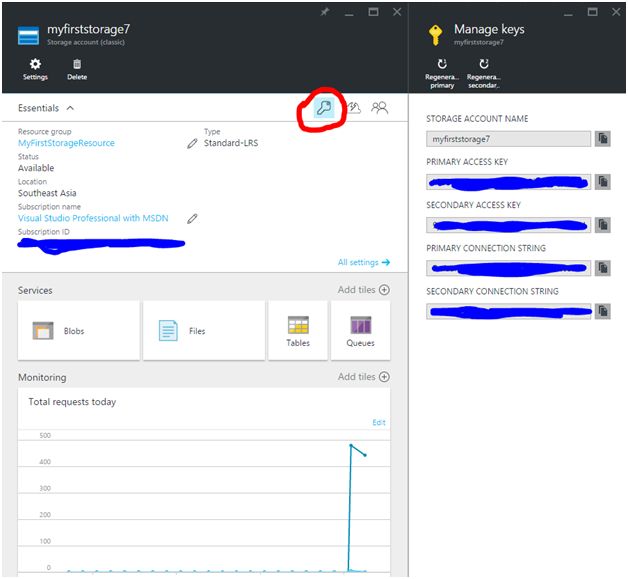
Task: Pin the storage account blade
Action: click(x=325, y=12)
